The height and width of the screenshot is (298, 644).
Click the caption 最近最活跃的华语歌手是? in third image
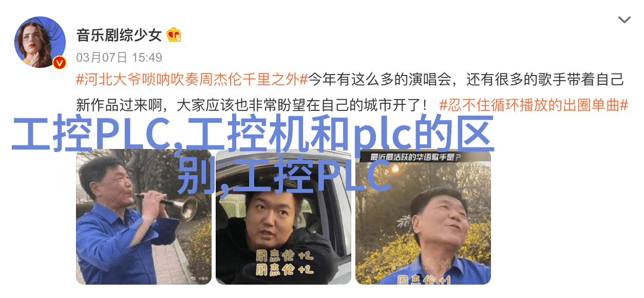tap(415, 157)
